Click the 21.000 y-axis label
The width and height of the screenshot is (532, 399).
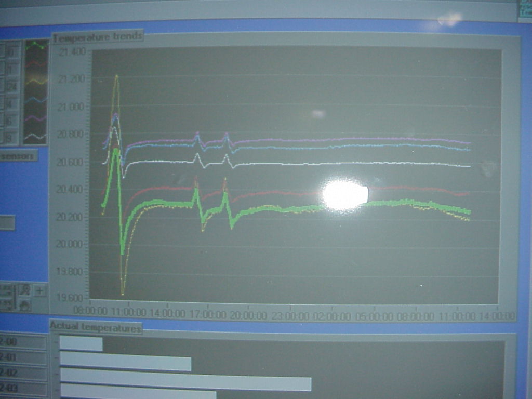click(71, 107)
